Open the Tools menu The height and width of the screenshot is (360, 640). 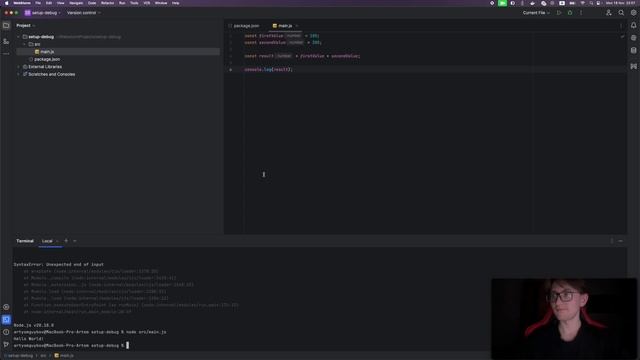pos(134,3)
